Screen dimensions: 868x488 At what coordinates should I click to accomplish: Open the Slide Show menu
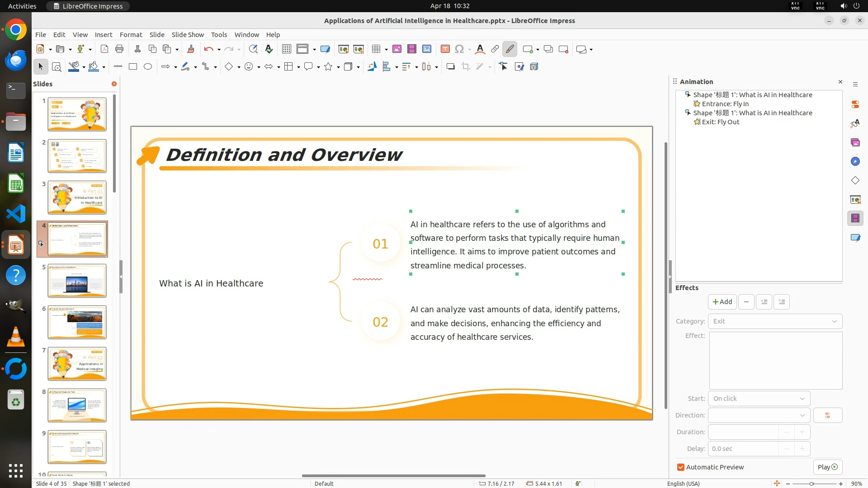click(x=188, y=35)
